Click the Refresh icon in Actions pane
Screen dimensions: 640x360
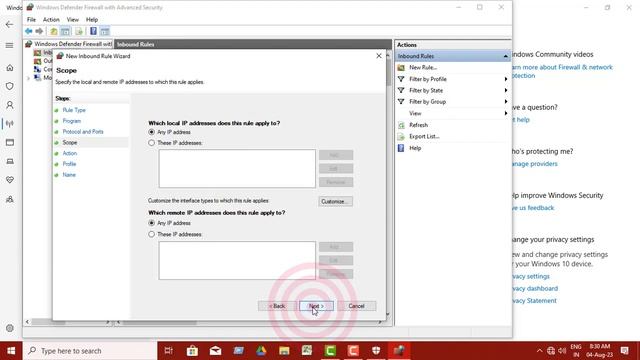coord(401,125)
